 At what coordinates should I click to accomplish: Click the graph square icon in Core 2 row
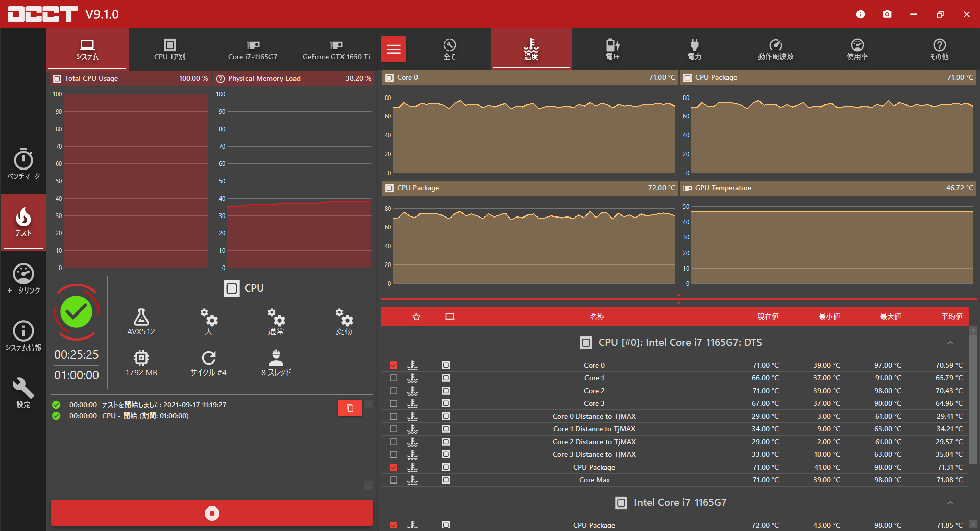tap(446, 391)
